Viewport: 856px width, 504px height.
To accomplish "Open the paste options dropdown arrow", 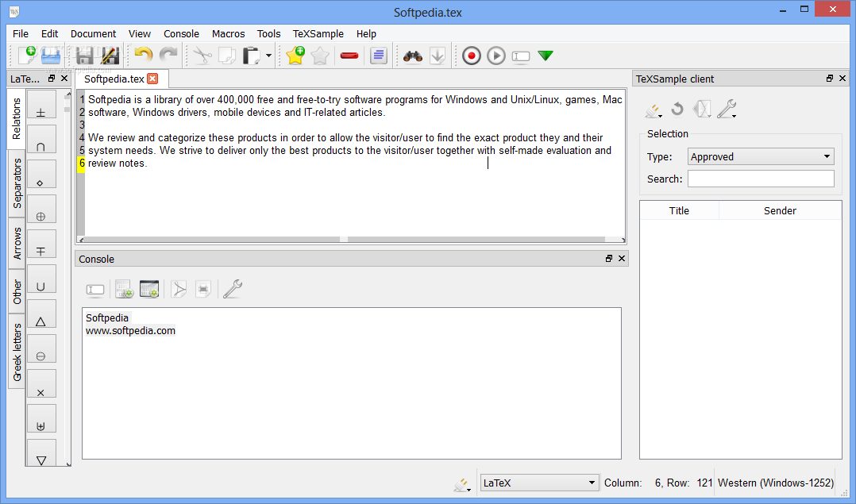I will (x=268, y=56).
